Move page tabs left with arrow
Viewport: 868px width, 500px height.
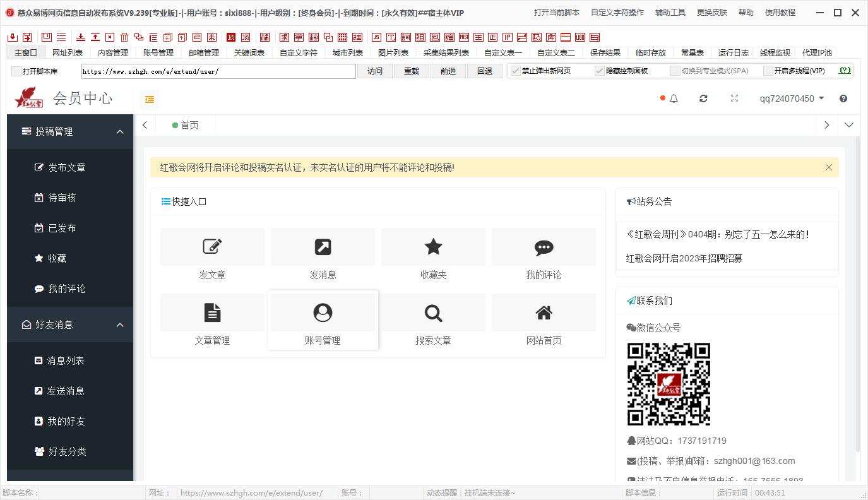145,125
